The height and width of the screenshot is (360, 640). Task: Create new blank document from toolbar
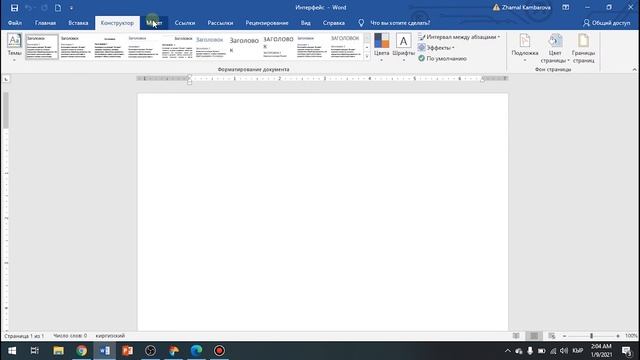click(x=58, y=8)
